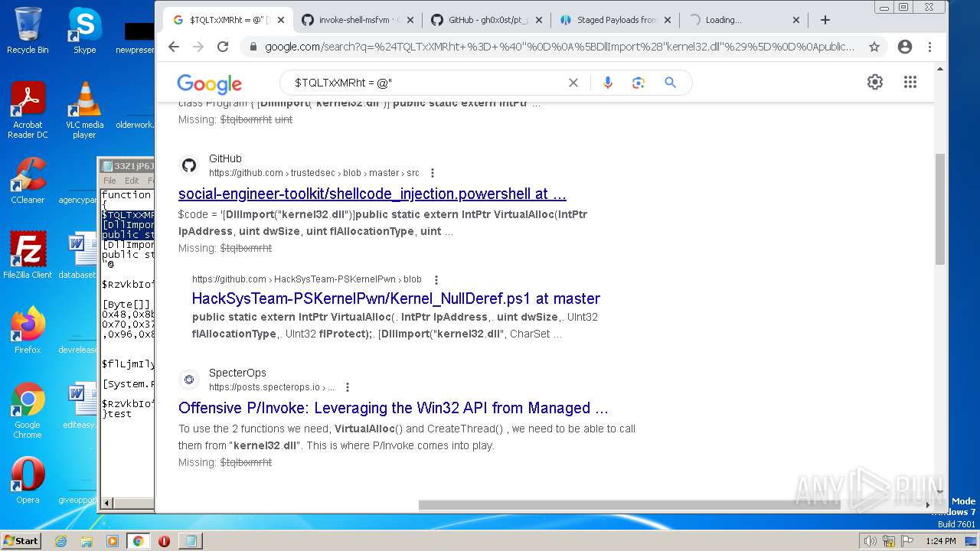The image size is (980, 551).
Task: Open the Opera taskbar icon
Action: [x=164, y=541]
